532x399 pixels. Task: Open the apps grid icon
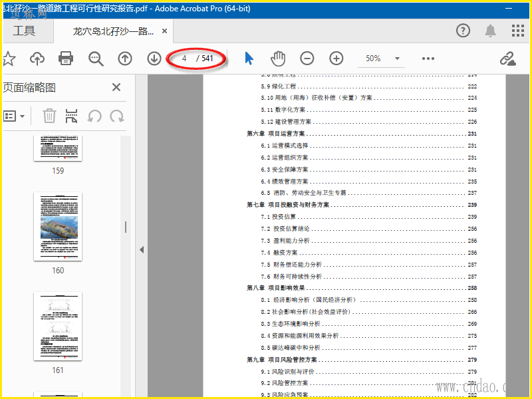(x=518, y=31)
